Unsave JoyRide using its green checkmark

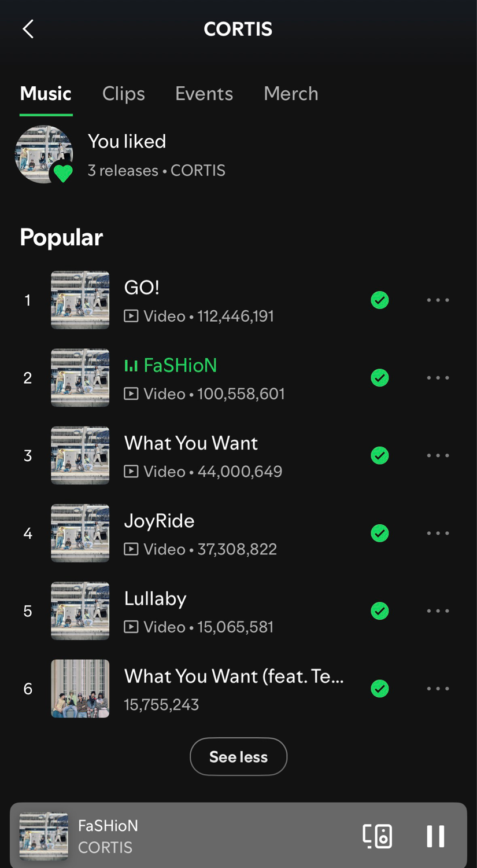380,534
